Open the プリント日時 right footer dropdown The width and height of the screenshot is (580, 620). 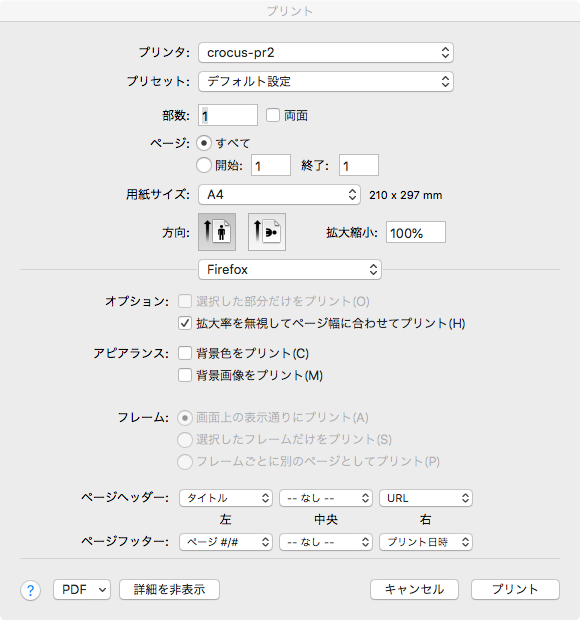coord(426,542)
